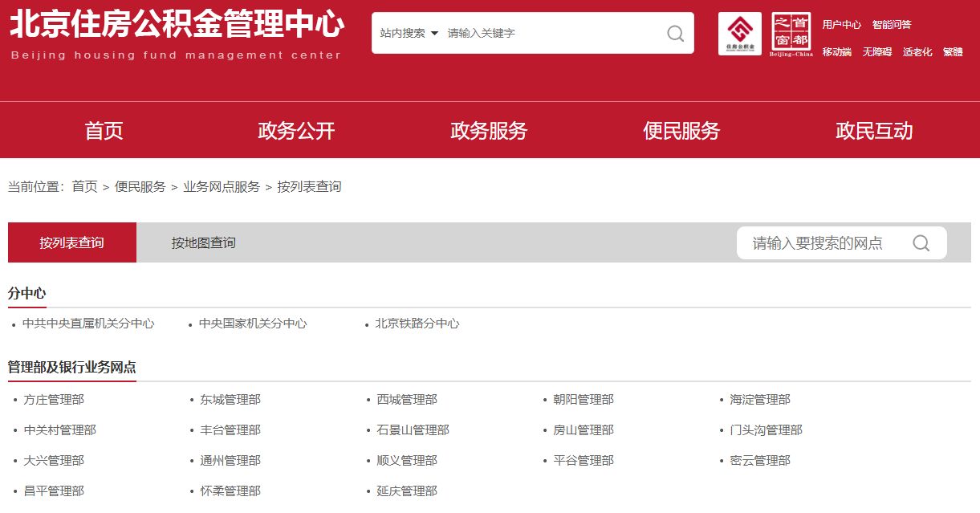The image size is (980, 513).
Task: Go to 首页 in main navigation
Action: coord(104,131)
